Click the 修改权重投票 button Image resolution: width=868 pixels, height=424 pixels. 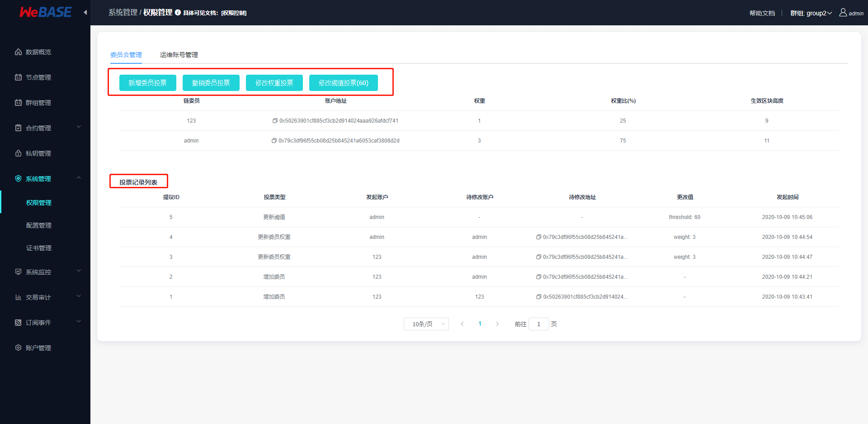coord(274,83)
